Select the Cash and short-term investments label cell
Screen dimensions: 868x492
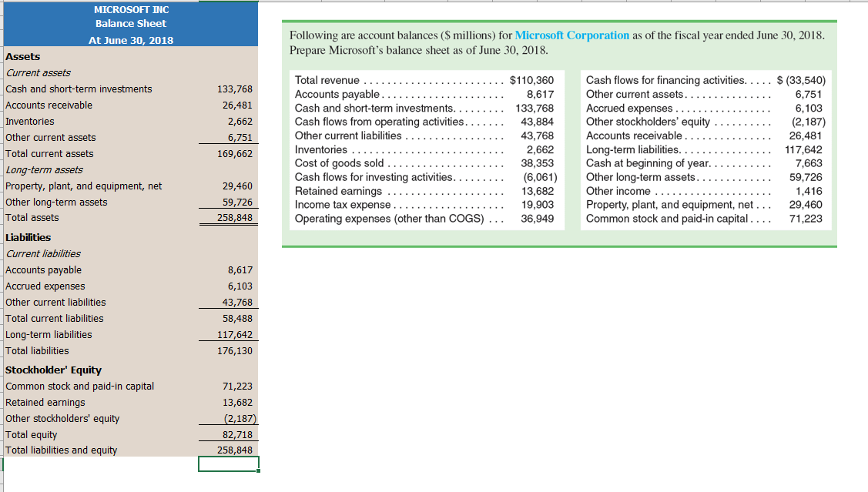(79, 89)
